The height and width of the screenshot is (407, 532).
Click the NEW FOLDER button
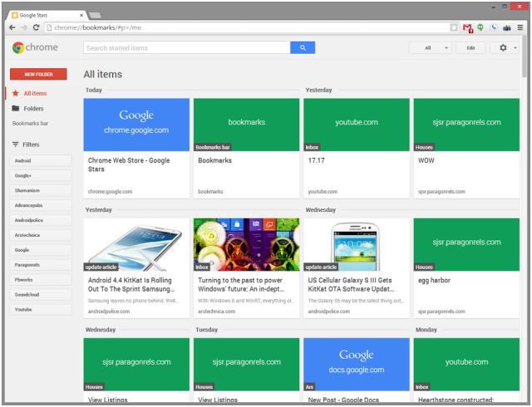tap(38, 74)
